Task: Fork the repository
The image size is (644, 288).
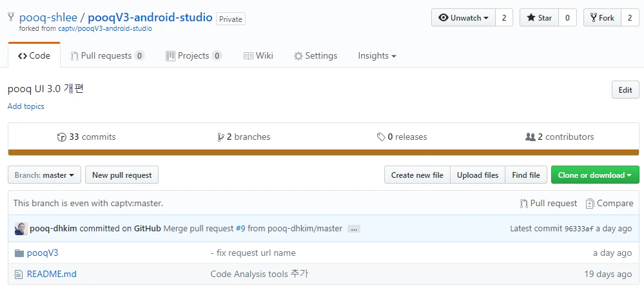Action: pos(602,18)
